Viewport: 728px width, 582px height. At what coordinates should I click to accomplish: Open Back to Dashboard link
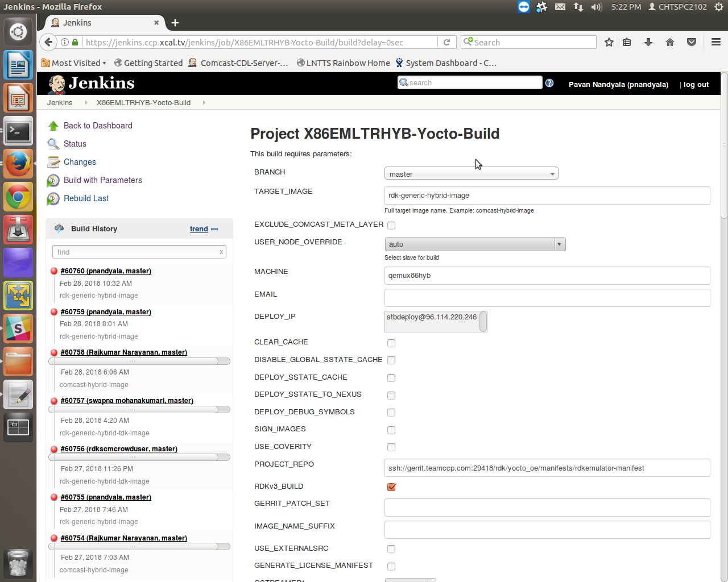98,126
